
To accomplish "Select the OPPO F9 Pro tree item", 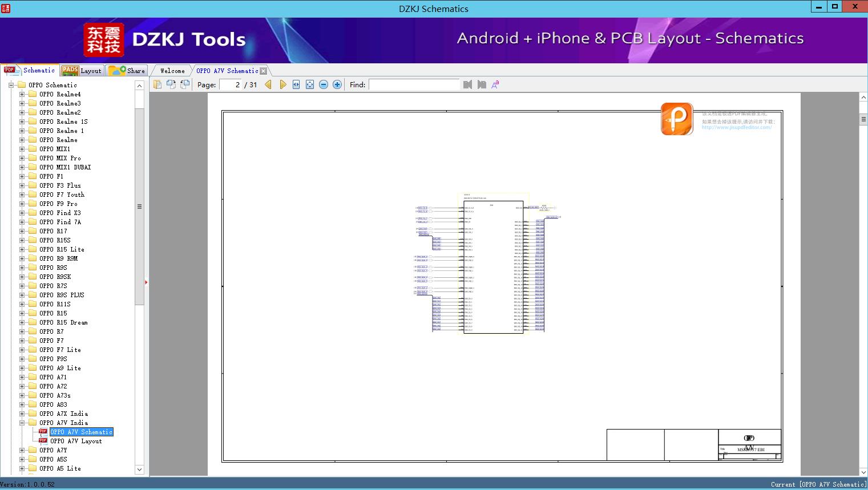I will point(58,204).
